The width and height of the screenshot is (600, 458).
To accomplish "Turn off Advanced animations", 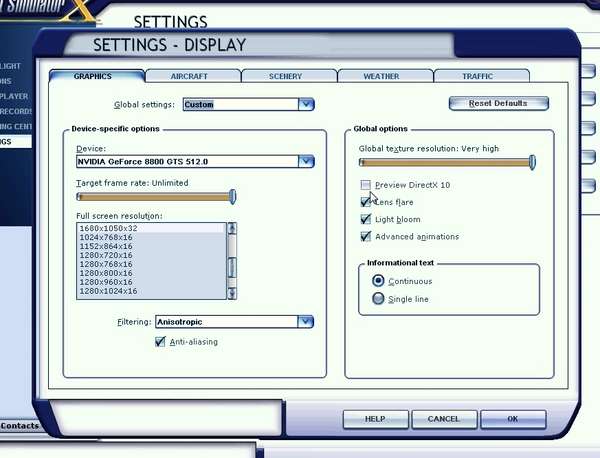I will pos(366,237).
